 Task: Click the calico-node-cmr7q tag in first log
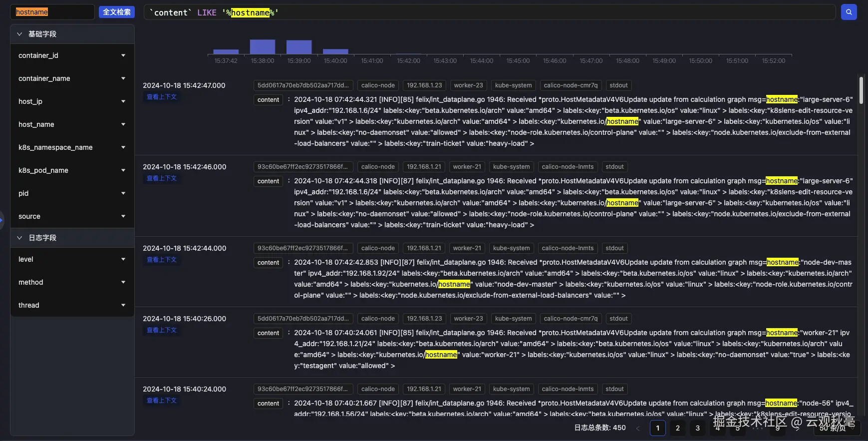tap(571, 85)
